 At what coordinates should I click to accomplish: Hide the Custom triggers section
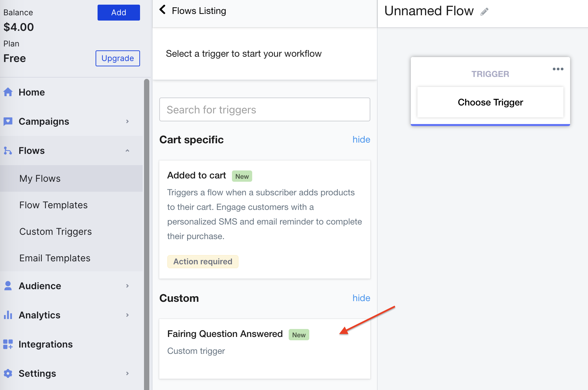361,298
